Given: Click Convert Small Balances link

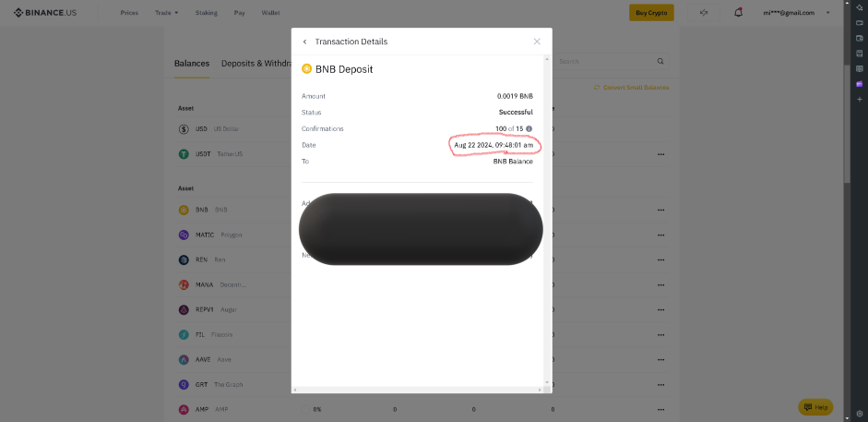Looking at the screenshot, I should coord(632,88).
